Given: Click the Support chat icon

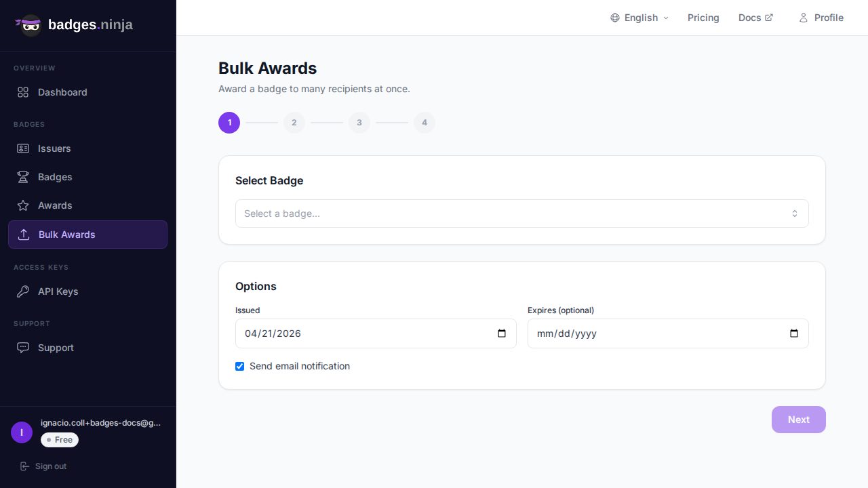Looking at the screenshot, I should click(23, 348).
